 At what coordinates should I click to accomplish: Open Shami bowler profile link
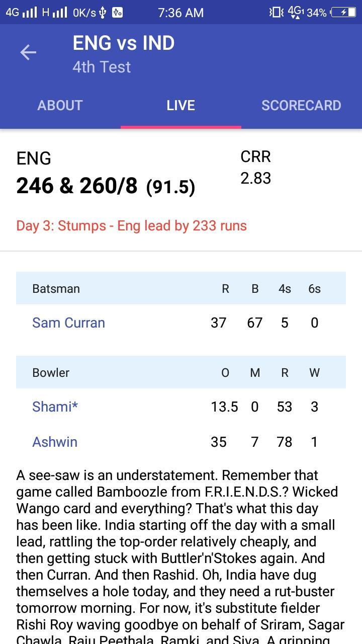55,407
